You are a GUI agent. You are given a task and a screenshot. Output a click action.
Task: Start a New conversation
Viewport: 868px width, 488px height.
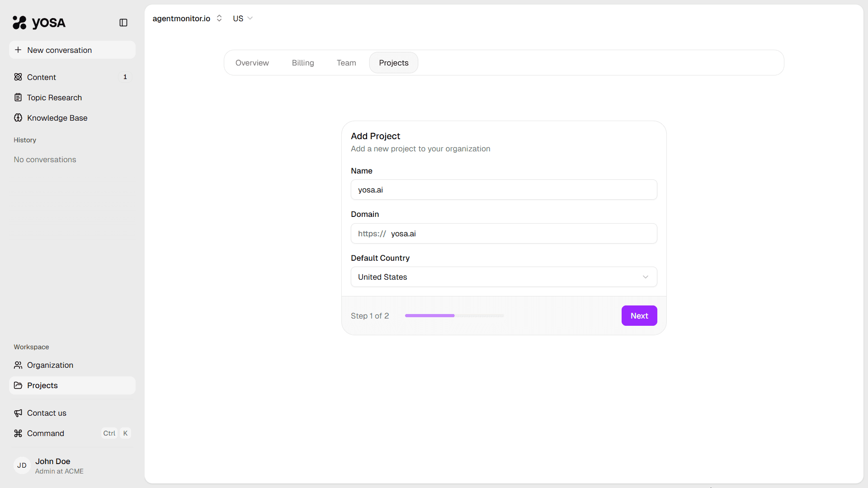72,50
